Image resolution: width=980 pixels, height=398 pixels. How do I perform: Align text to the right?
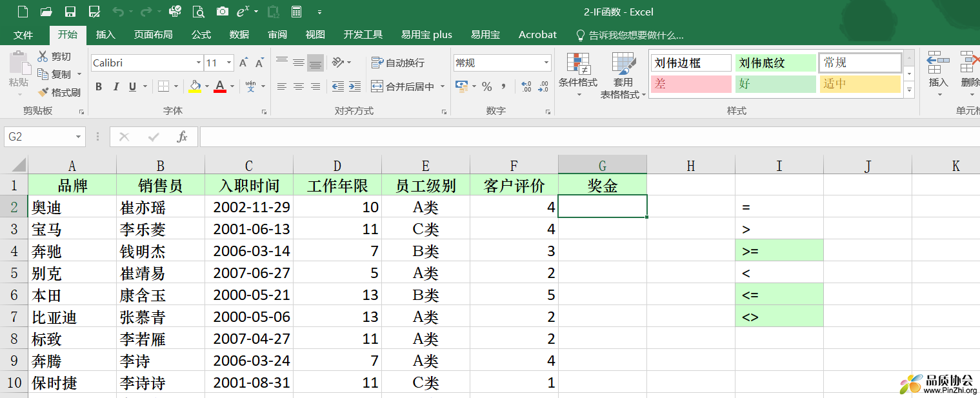point(315,86)
